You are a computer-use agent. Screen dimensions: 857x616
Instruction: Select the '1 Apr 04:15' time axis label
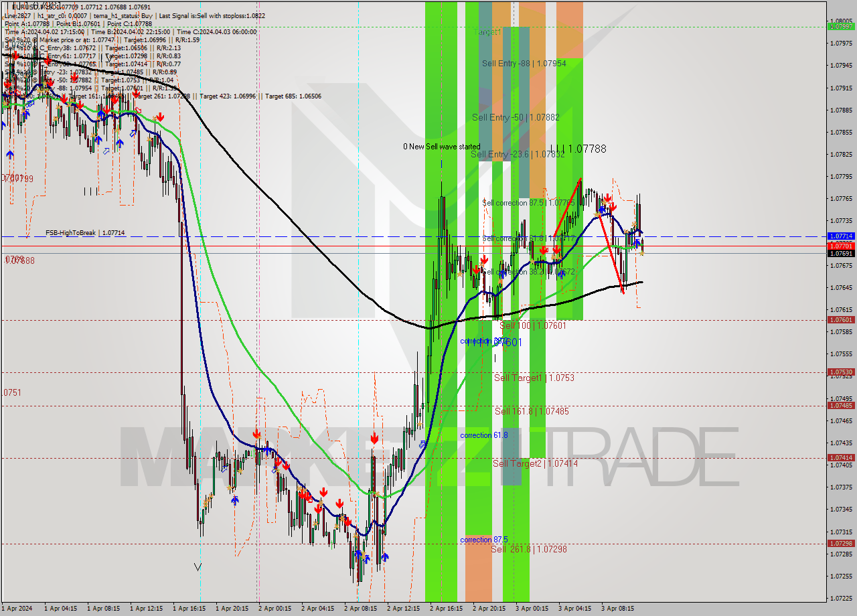61,609
